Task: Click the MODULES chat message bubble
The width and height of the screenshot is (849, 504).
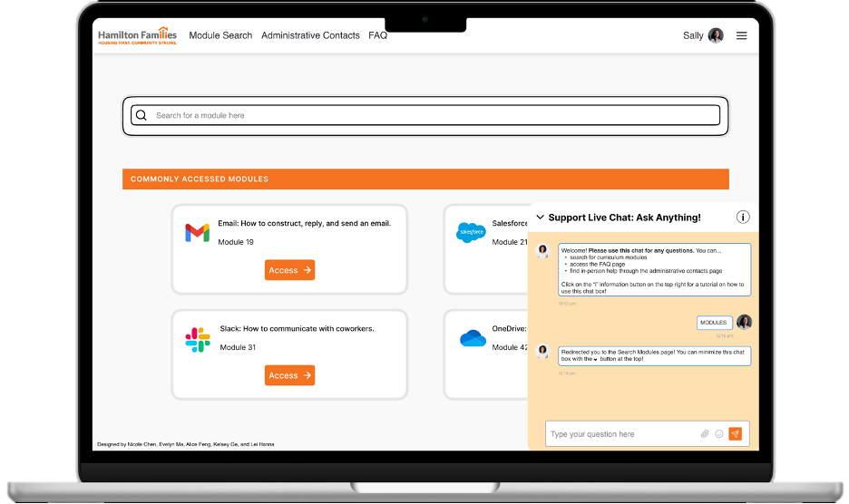Action: pos(714,323)
